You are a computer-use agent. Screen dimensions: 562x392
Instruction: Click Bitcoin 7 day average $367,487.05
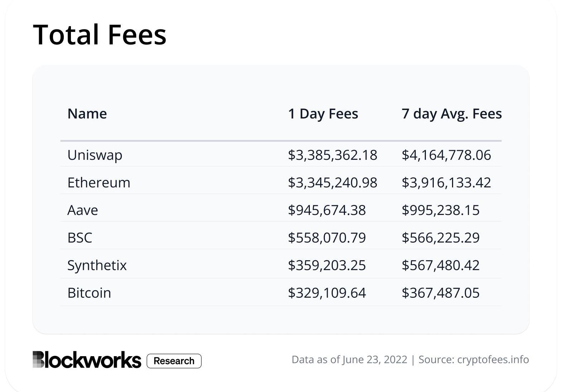[x=441, y=293]
